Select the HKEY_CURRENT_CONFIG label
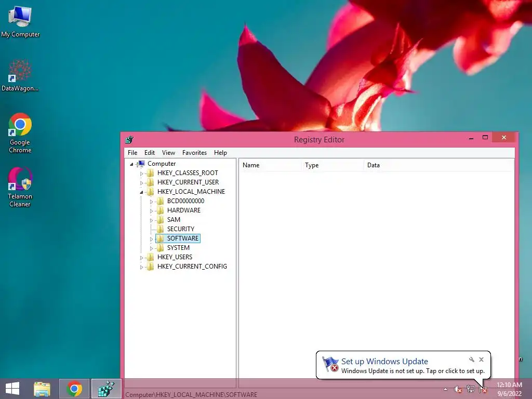This screenshot has height=399, width=532. [x=192, y=267]
